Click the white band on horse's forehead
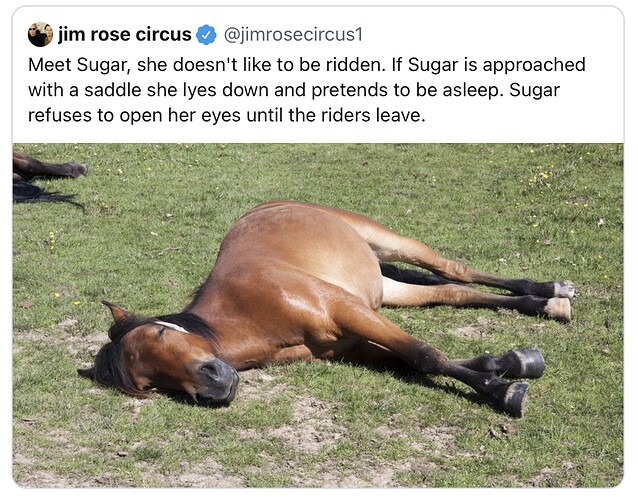The height and width of the screenshot is (499, 638). pyautogui.click(x=173, y=327)
